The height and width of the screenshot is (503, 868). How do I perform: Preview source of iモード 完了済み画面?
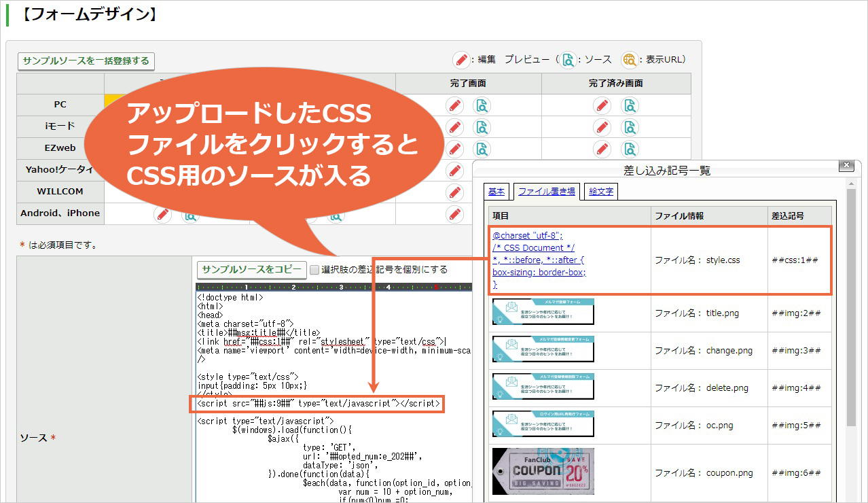pyautogui.click(x=630, y=127)
